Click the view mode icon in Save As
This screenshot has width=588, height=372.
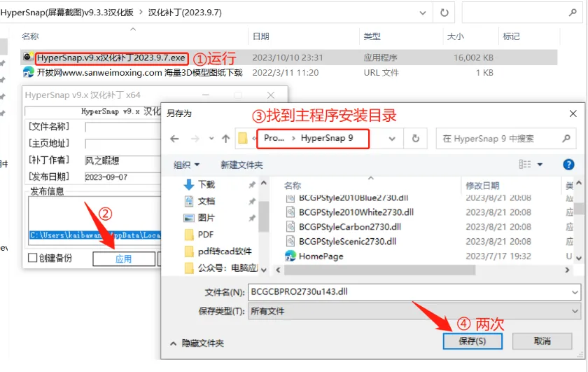click(x=524, y=165)
